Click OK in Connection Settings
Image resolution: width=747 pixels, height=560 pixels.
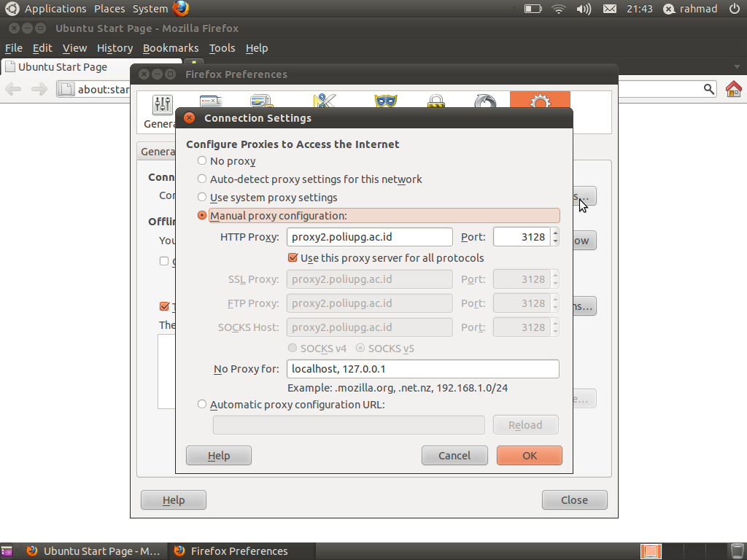tap(530, 456)
